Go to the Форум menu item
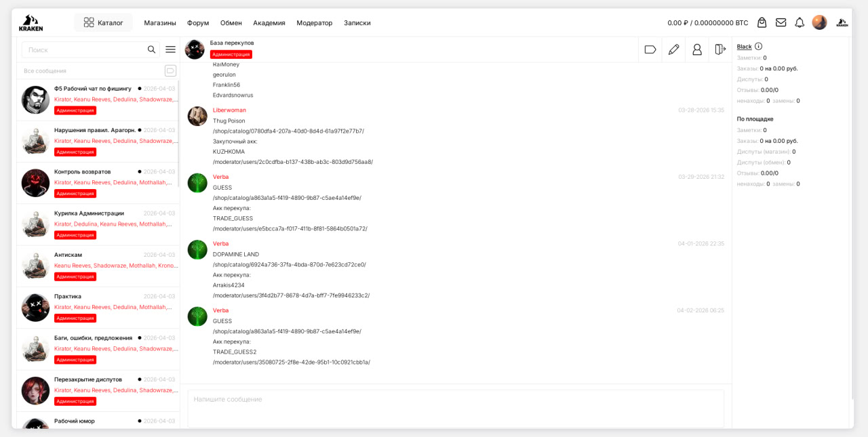This screenshot has width=868, height=437. [x=198, y=22]
